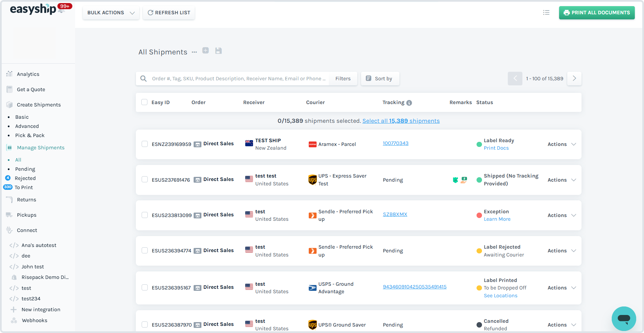Click the insurance shield icon for ESUS237691476
The width and height of the screenshot is (644, 333).
click(x=455, y=180)
